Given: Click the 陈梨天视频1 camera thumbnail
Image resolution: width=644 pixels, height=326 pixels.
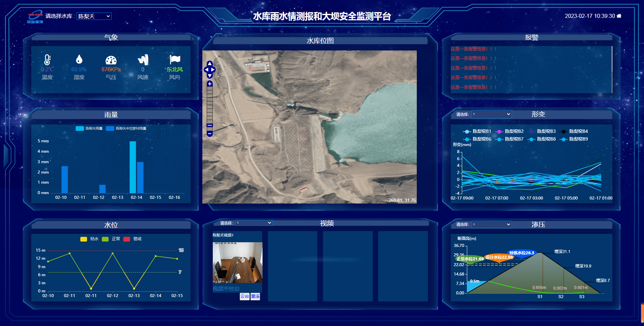Looking at the screenshot, I should click(x=238, y=262).
